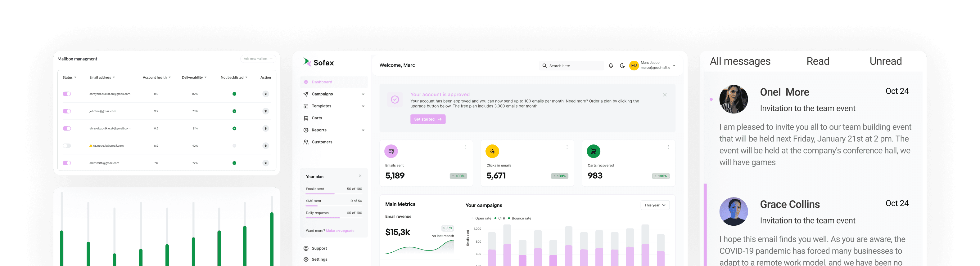This screenshot has height=266, width=980.
Task: Click the Add new mailbox button
Action: pyautogui.click(x=258, y=59)
